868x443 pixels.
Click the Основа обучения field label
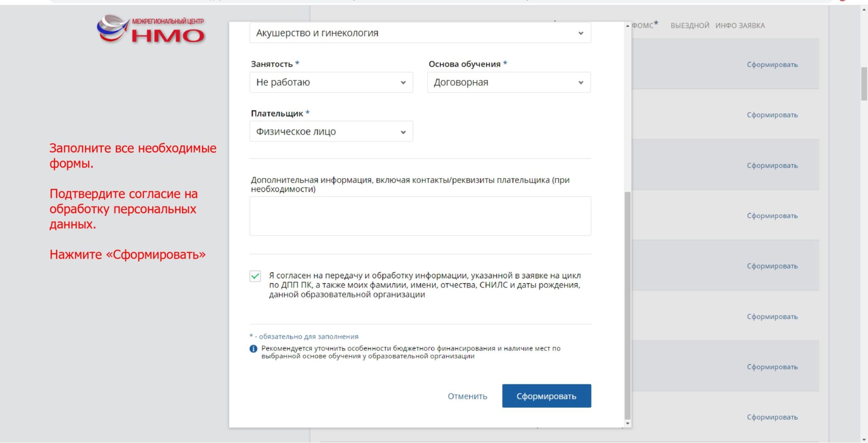click(x=468, y=64)
